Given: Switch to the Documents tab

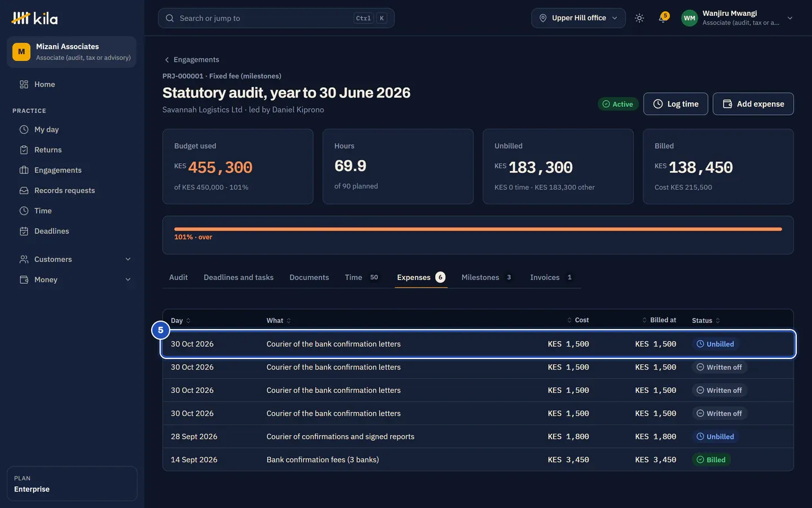Looking at the screenshot, I should 309,277.
